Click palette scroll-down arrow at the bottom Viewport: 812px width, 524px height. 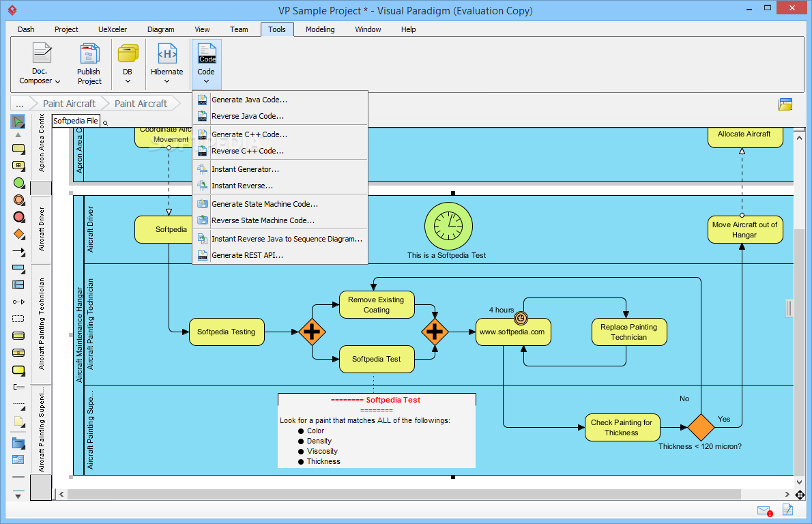(18, 497)
